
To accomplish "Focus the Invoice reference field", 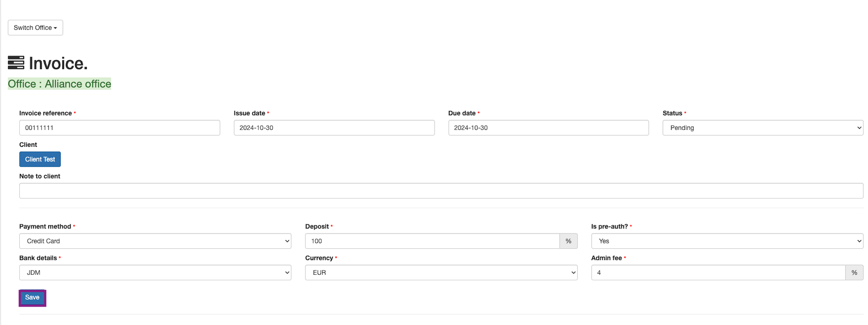I will [120, 128].
